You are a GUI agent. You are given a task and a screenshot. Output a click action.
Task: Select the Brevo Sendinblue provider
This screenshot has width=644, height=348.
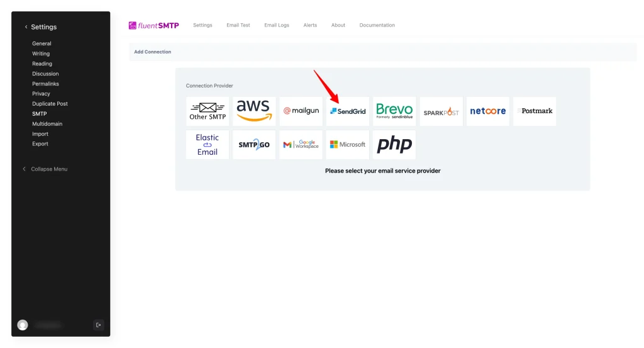point(394,111)
